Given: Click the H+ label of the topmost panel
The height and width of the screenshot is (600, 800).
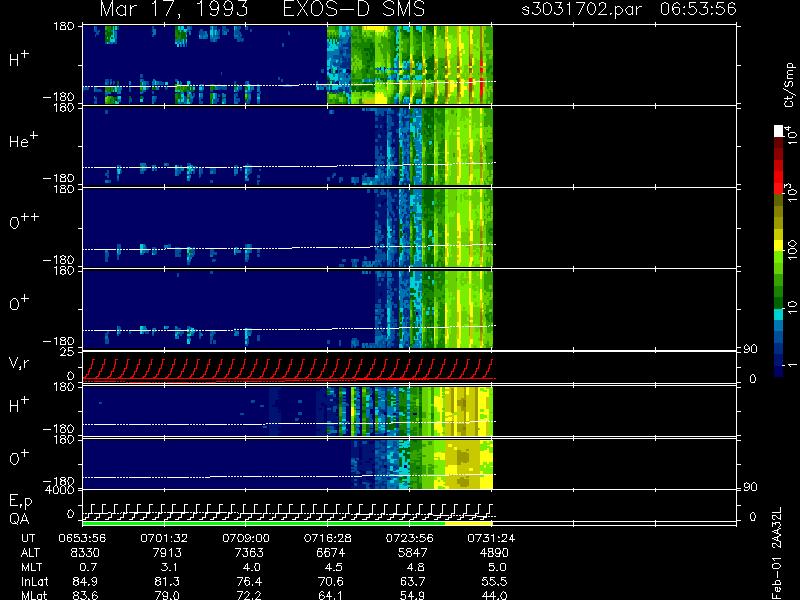Looking at the screenshot, I should (x=19, y=59).
